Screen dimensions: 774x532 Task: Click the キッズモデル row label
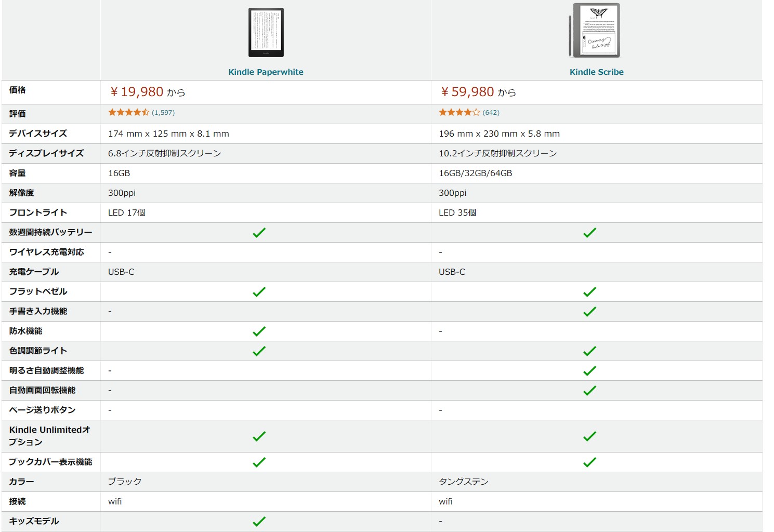pyautogui.click(x=34, y=521)
